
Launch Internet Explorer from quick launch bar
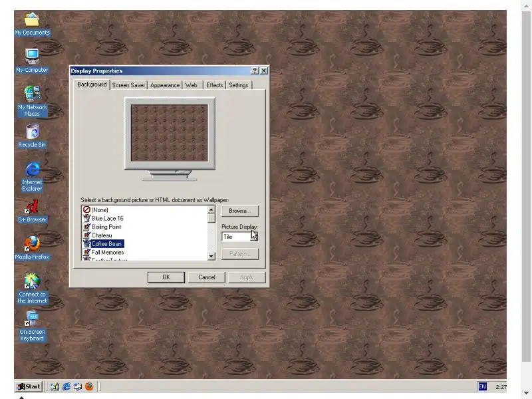66,386
